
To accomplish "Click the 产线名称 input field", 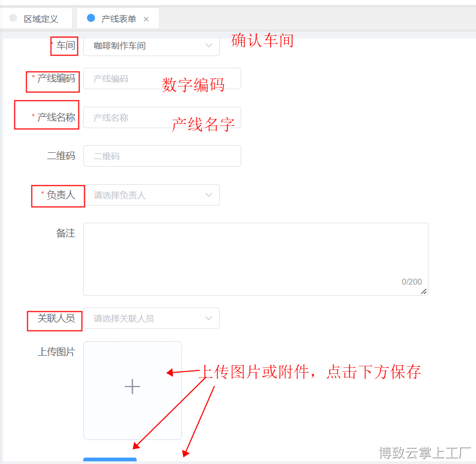I will (162, 117).
